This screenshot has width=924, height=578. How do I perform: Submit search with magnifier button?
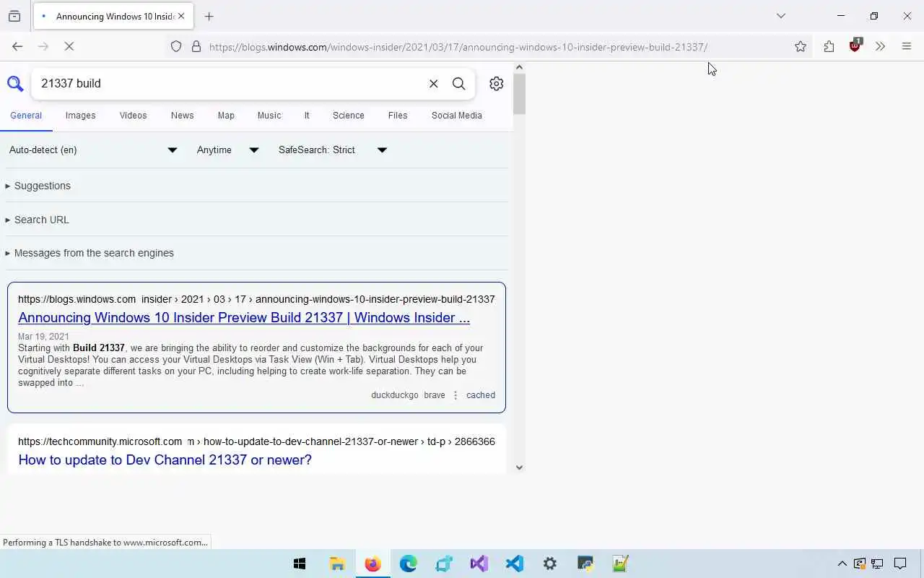click(459, 84)
